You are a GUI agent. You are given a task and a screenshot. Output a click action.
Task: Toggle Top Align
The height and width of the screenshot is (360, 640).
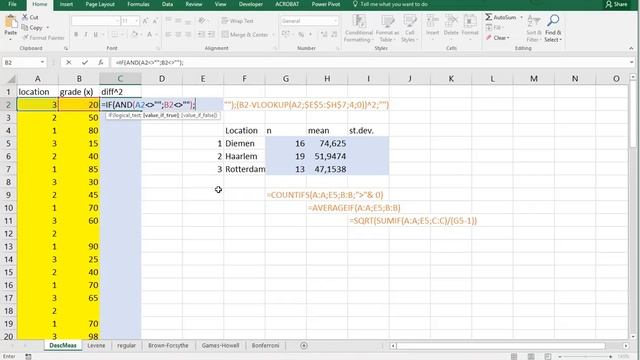[168, 20]
